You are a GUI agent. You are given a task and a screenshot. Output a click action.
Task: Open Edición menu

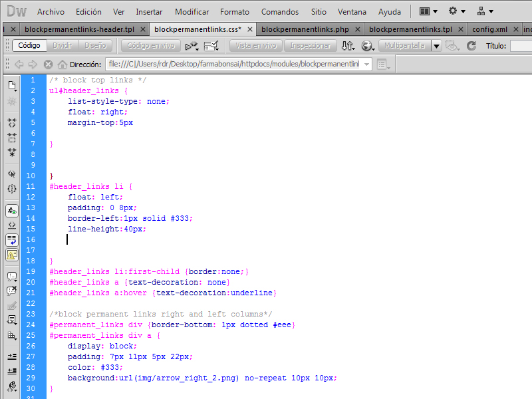click(88, 12)
